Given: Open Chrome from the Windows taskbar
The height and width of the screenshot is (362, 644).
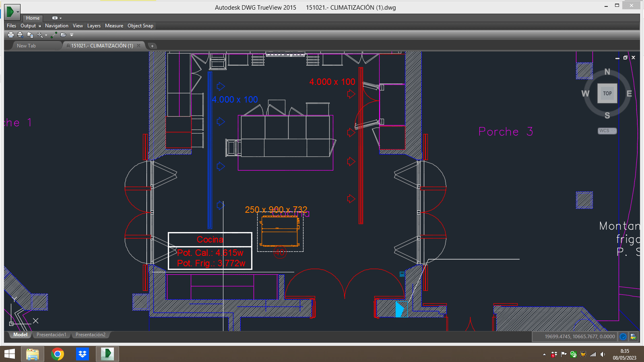Looking at the screenshot, I should 58,354.
